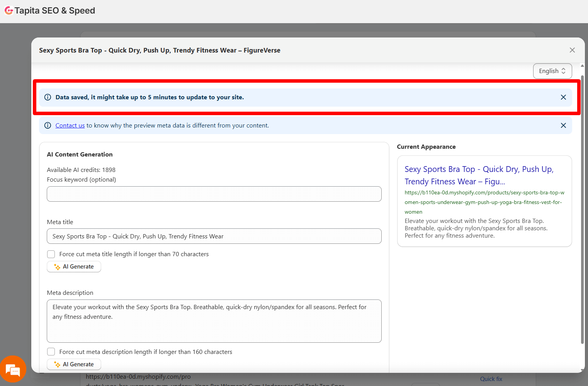Open the preview title link in Current Appearance
Viewport: 588px width, 386px height.
479,175
